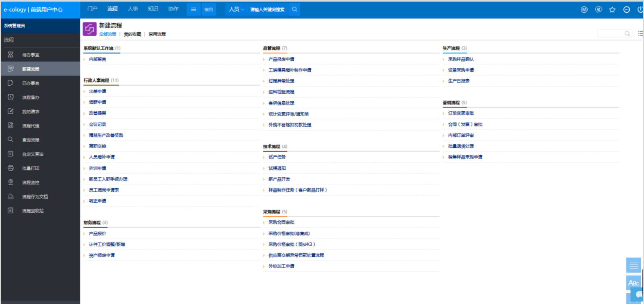This screenshot has height=304, width=644.
Task: Open the more options ellipsis icon in the top bar
Action: coord(626,10)
